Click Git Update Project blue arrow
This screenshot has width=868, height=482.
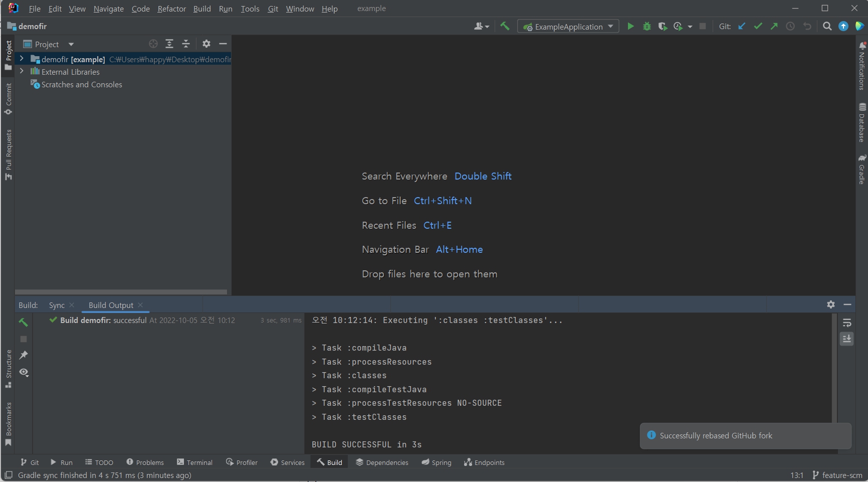click(x=742, y=26)
